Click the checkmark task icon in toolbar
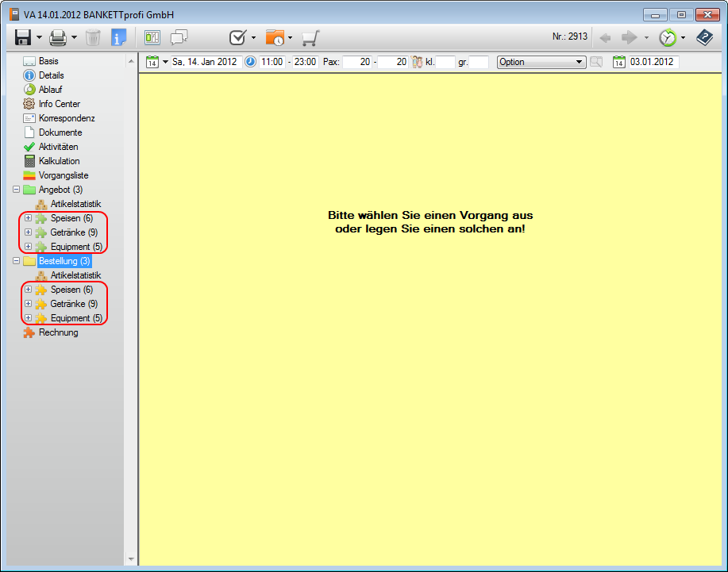 click(237, 37)
